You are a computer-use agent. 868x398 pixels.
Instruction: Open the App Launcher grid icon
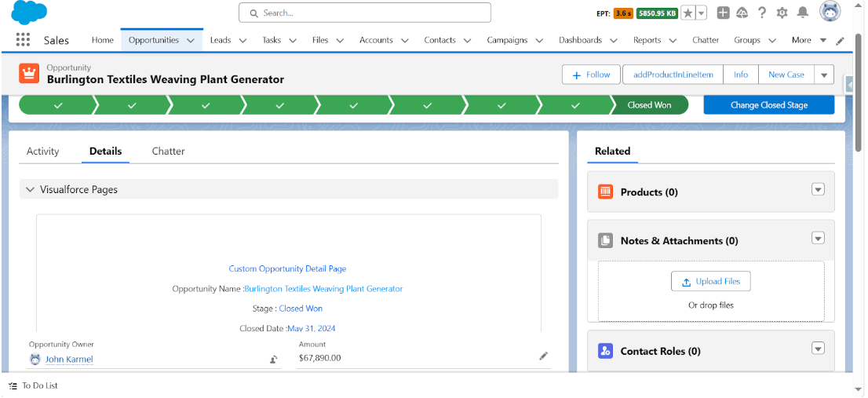(23, 40)
